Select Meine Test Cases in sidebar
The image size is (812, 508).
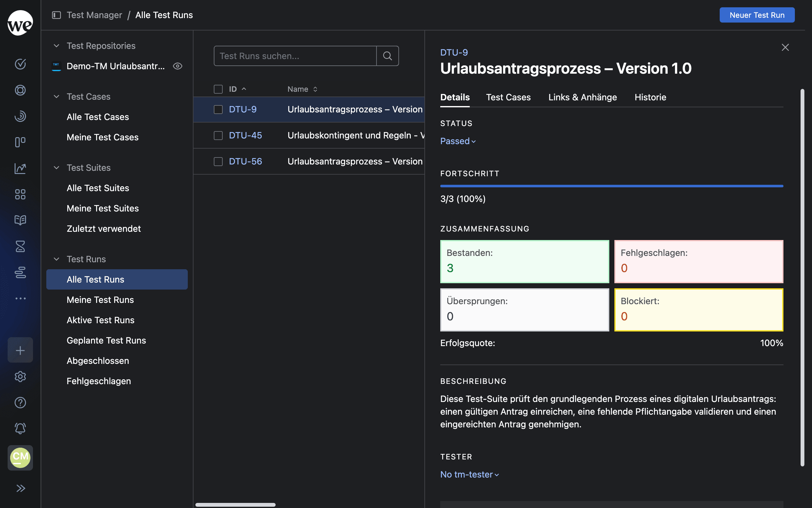click(x=117, y=137)
